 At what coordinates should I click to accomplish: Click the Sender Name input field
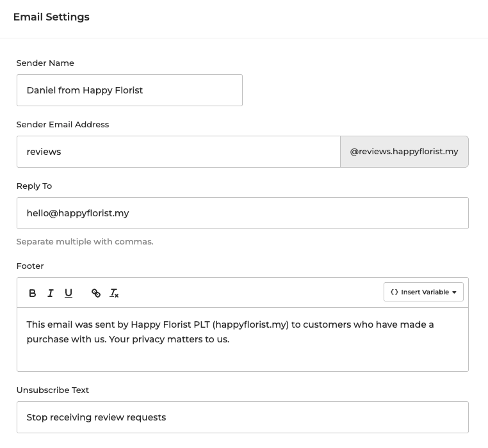point(129,90)
